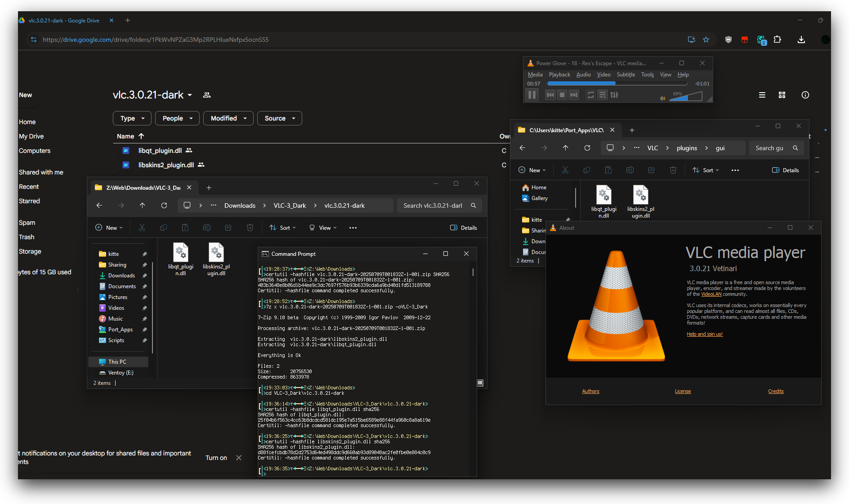Seek in VLC playback progress bar
This screenshot has width=849, height=504.
coord(617,84)
